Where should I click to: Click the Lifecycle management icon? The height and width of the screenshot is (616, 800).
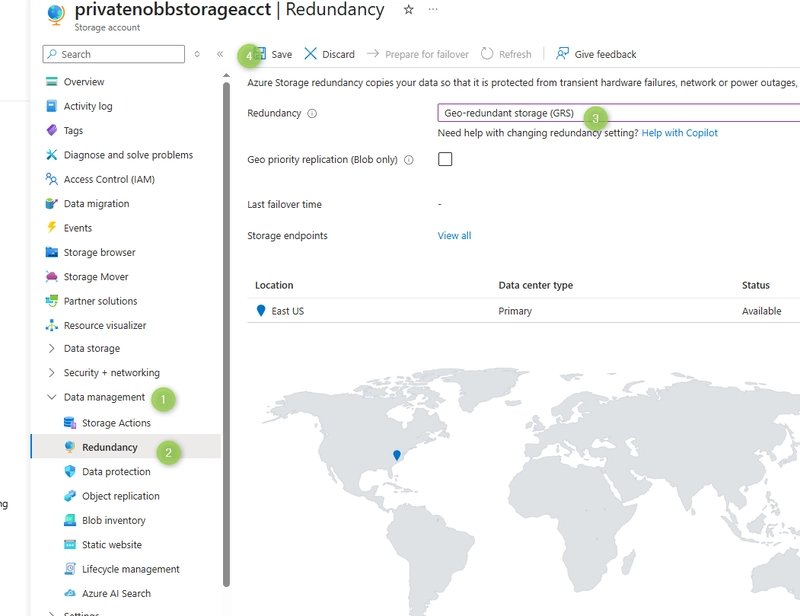click(x=70, y=569)
